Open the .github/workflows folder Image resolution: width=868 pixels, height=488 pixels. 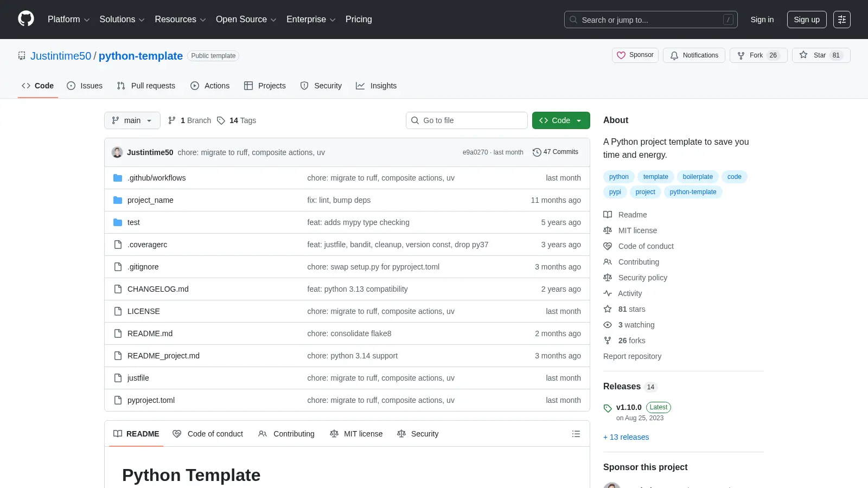pyautogui.click(x=156, y=178)
